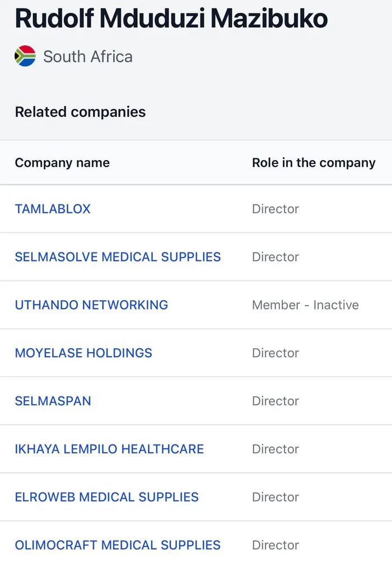Follow the UTHANDO NETWORKING link
Viewport: 392px width, 562px height.
[x=91, y=305]
